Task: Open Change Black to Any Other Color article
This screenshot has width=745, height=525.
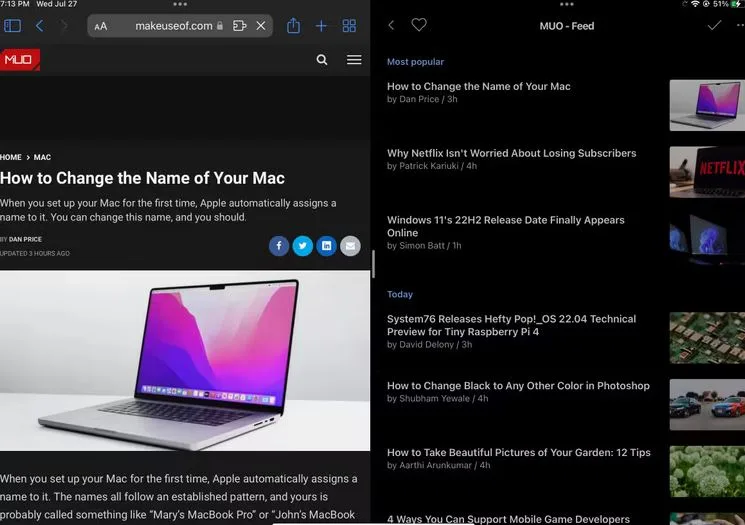Action: coord(518,386)
